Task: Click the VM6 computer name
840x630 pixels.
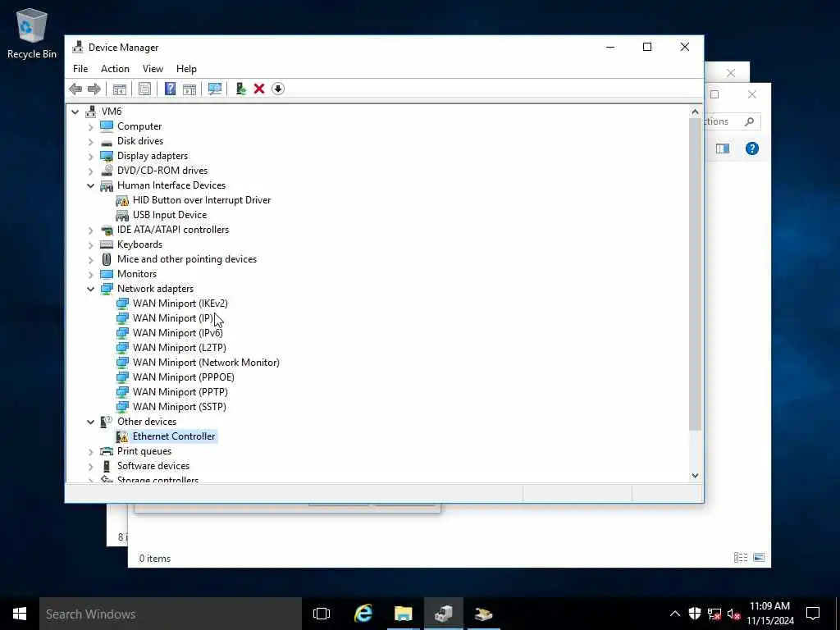Action: click(x=112, y=112)
